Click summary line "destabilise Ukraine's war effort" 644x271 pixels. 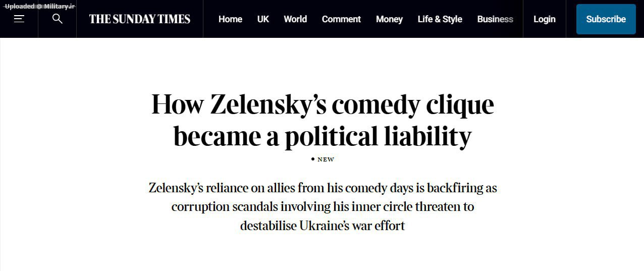pyautogui.click(x=323, y=226)
